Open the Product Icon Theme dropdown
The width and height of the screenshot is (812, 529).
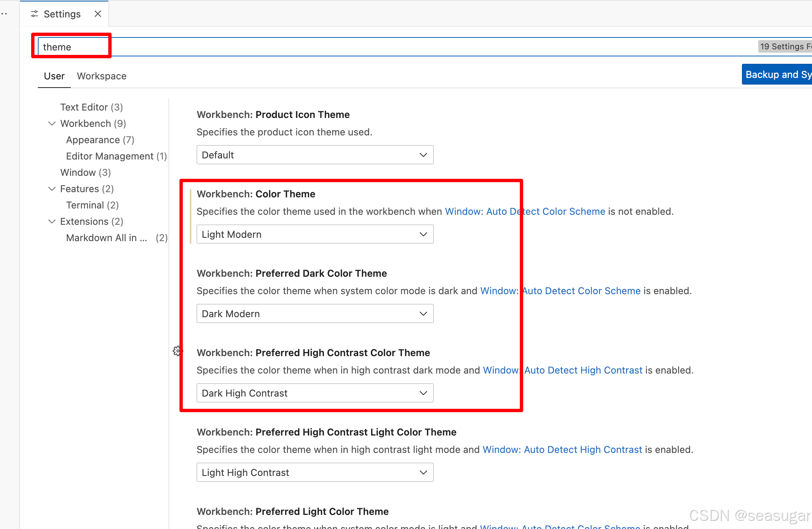pos(314,155)
